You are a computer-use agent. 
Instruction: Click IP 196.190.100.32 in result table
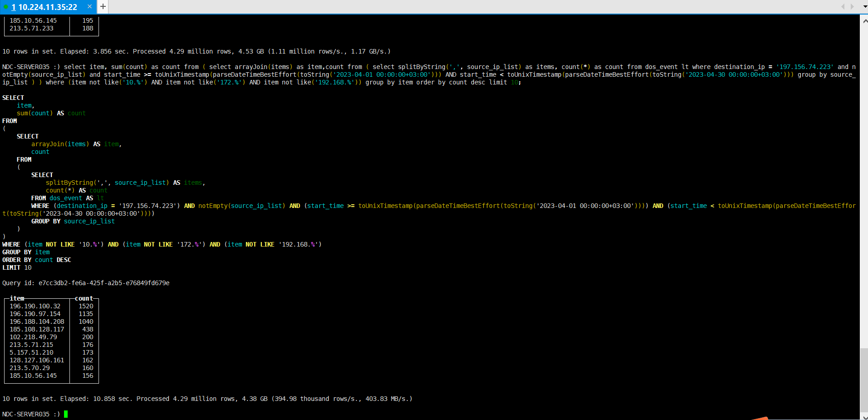35,306
